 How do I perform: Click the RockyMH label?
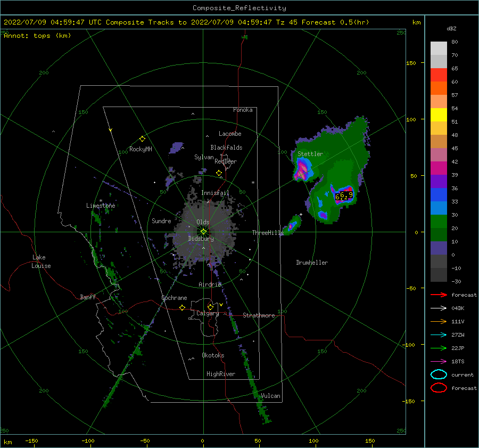tap(141, 149)
